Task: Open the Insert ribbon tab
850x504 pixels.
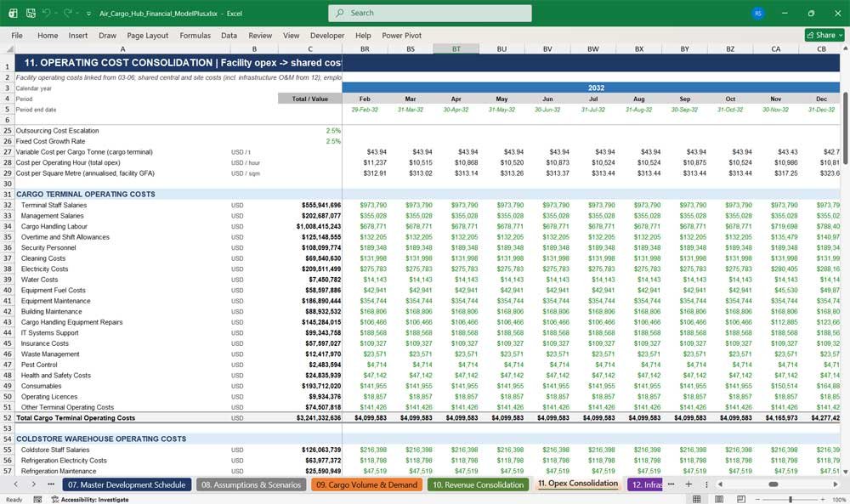Action: (78, 35)
